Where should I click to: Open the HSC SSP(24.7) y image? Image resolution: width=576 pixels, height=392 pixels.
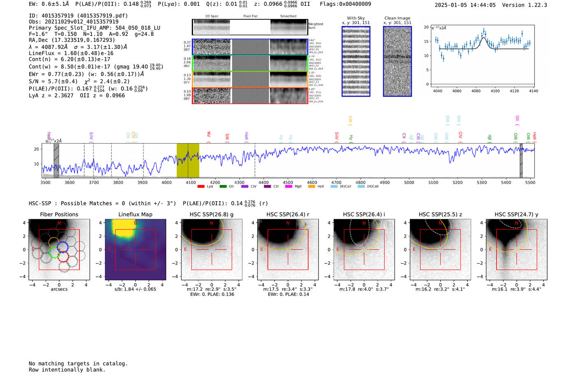coord(516,249)
